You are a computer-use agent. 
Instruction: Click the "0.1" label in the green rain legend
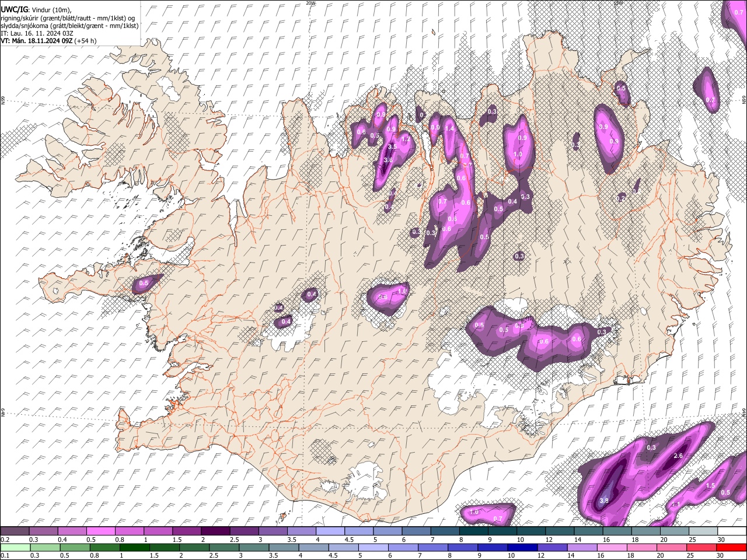pyautogui.click(x=5, y=555)
